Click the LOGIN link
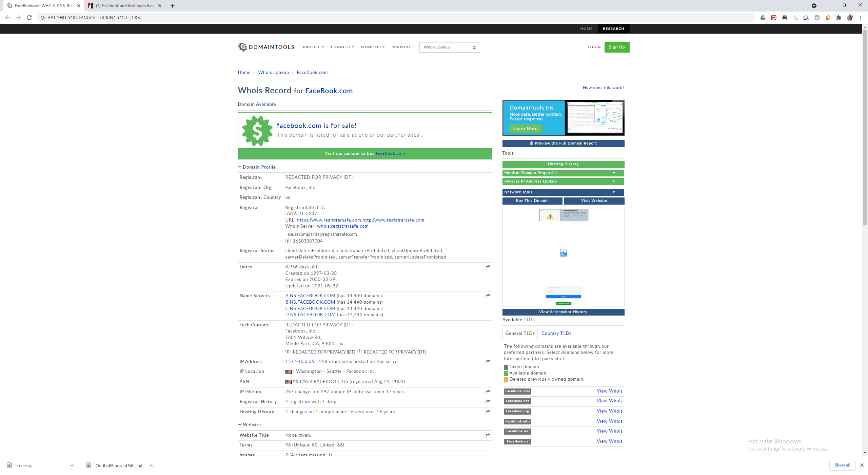The height and width of the screenshot is (475, 868). 594,47
